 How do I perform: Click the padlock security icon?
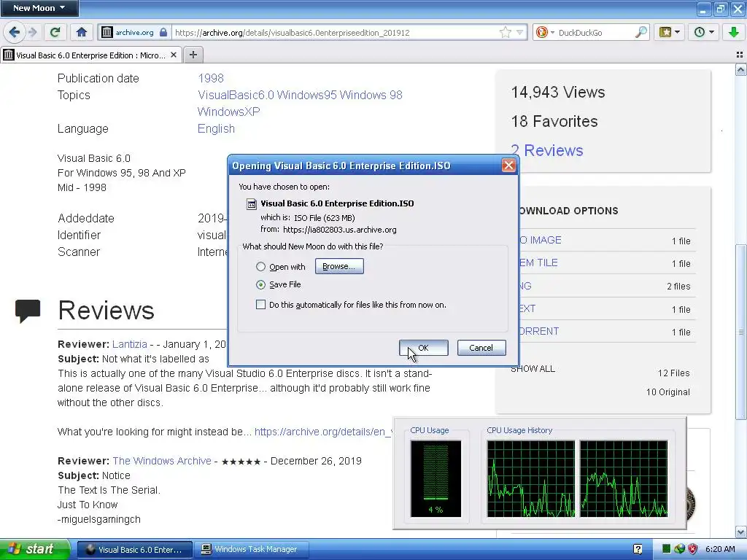point(163,32)
